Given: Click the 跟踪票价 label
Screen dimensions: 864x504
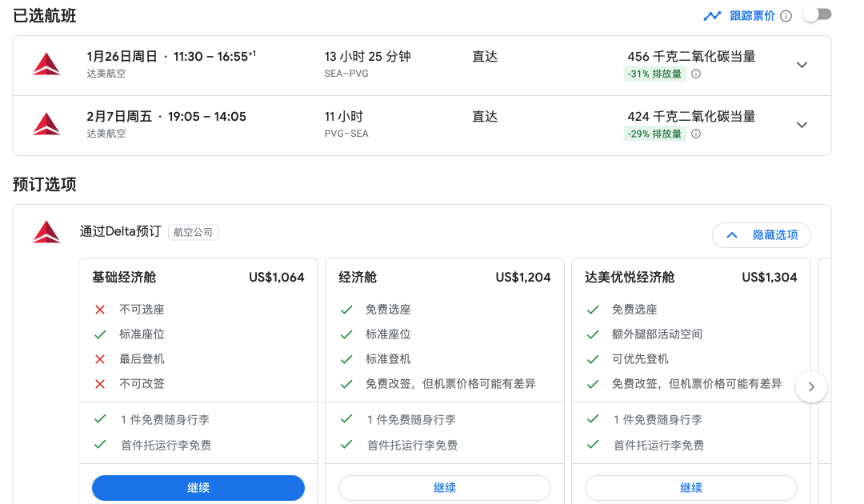Looking at the screenshot, I should (x=752, y=16).
